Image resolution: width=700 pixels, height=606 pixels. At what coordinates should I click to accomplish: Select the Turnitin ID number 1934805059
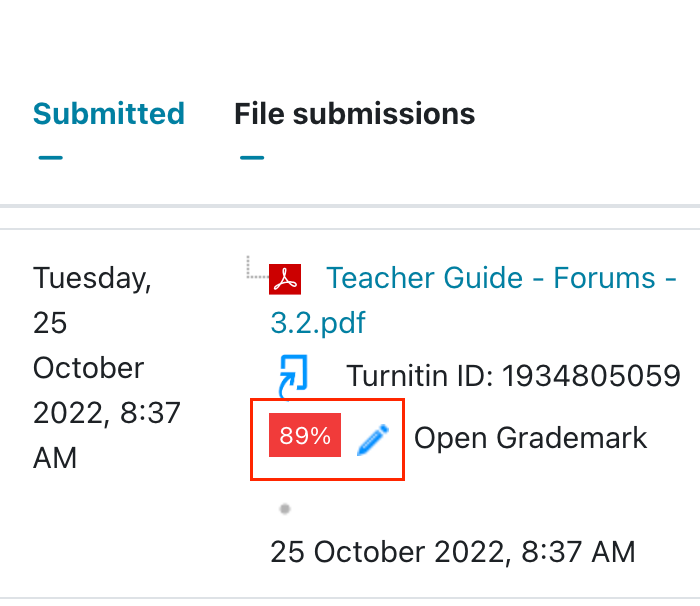click(x=591, y=376)
